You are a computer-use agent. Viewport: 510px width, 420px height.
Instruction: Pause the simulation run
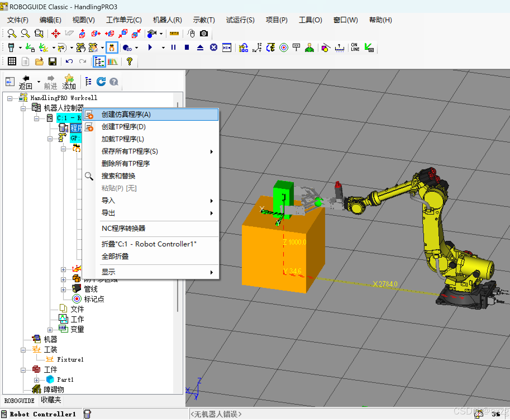click(173, 48)
